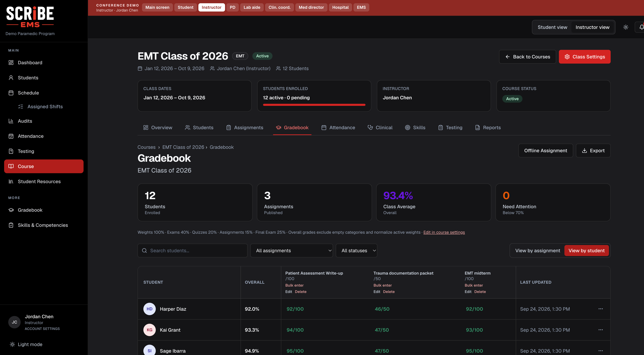Select View by assignment
This screenshot has height=355, width=644.
538,251
